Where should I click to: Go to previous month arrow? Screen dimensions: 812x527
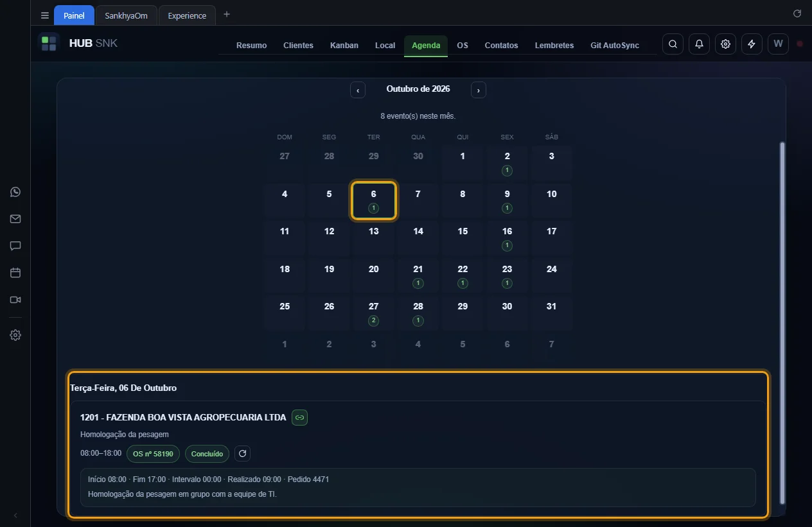(358, 90)
